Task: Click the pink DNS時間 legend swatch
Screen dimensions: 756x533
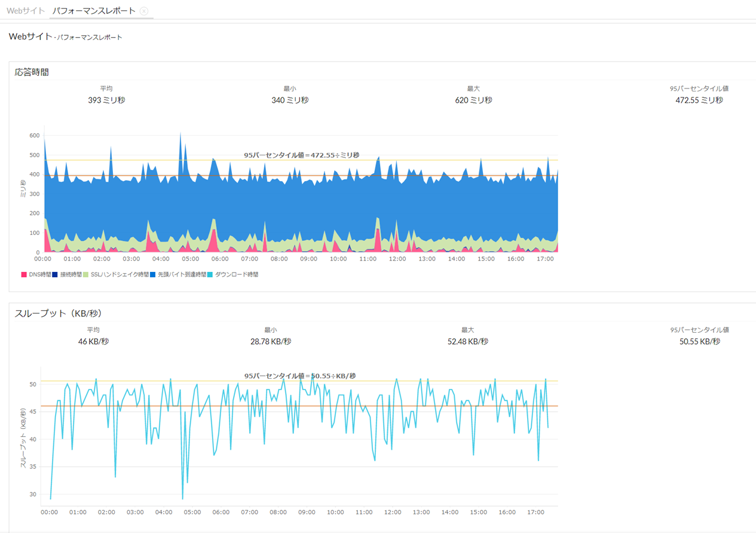Action: pos(24,275)
